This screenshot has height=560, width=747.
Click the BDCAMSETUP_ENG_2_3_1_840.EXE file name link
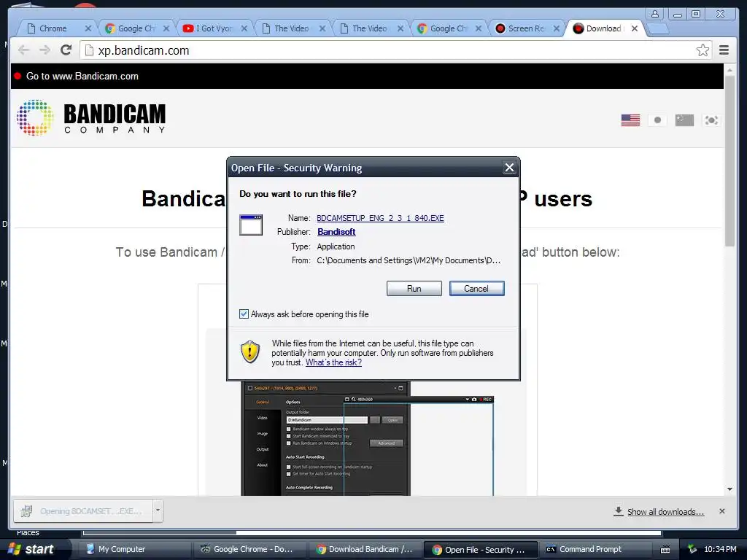pos(380,218)
